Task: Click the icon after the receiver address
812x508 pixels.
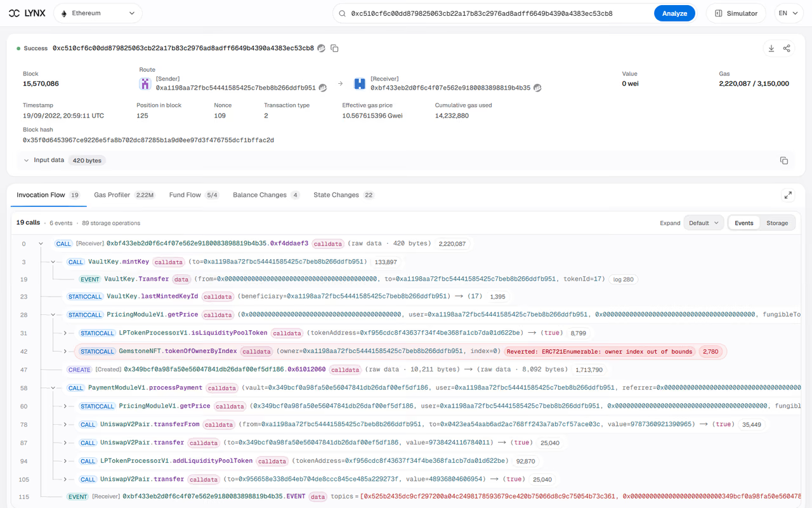Action: click(x=537, y=88)
